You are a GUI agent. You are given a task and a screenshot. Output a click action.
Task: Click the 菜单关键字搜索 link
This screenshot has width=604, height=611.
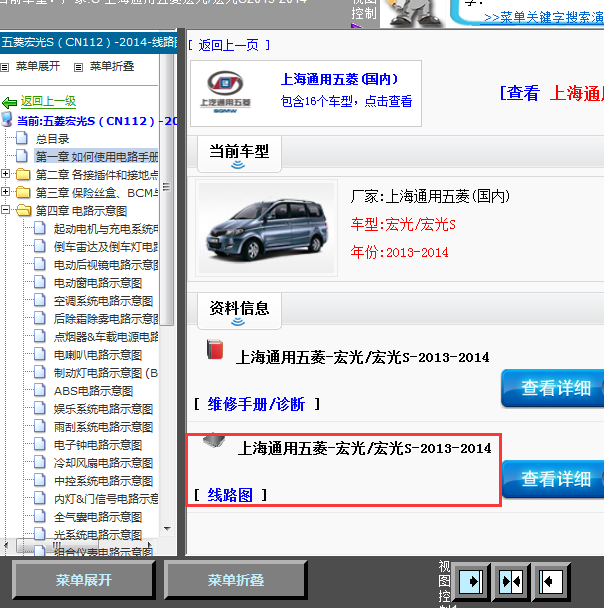(x=544, y=18)
